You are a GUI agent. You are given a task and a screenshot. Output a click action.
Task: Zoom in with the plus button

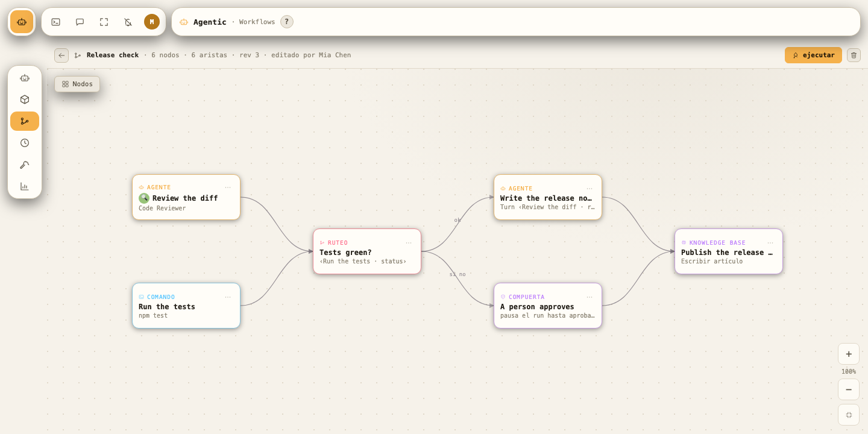(x=849, y=354)
